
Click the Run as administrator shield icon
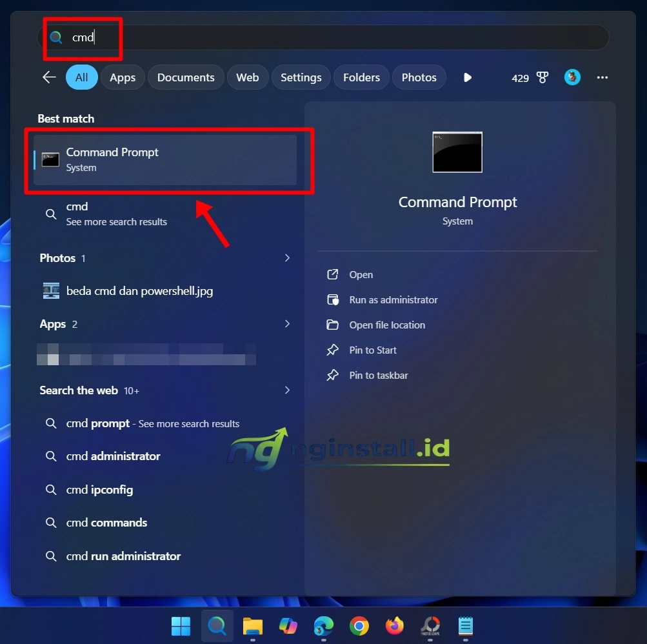(333, 299)
